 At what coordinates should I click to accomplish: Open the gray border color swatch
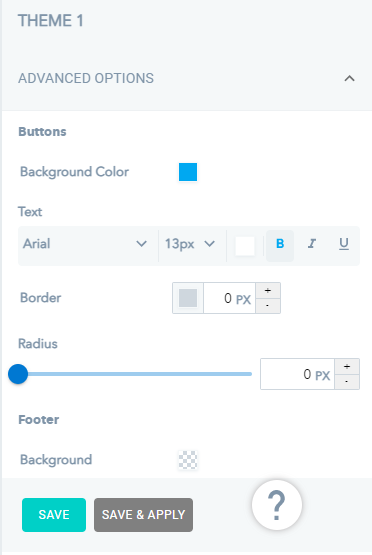[x=188, y=298]
